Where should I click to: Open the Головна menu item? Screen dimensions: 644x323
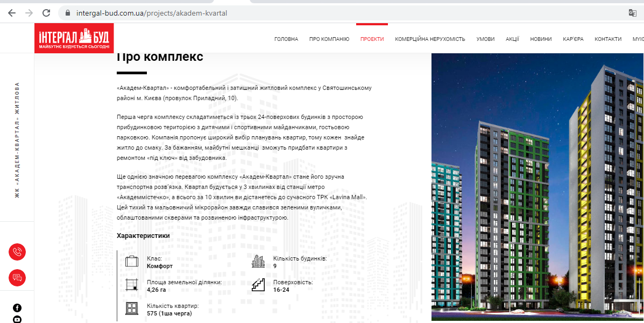[x=286, y=39]
